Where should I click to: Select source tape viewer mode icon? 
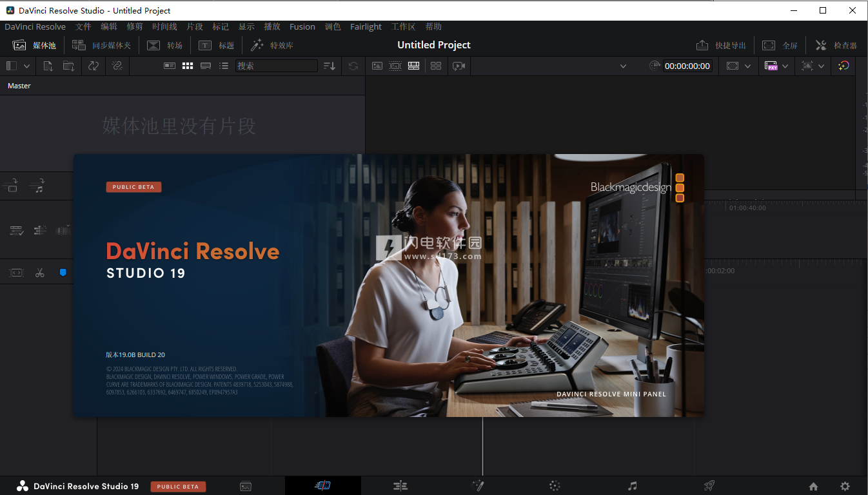pos(395,66)
